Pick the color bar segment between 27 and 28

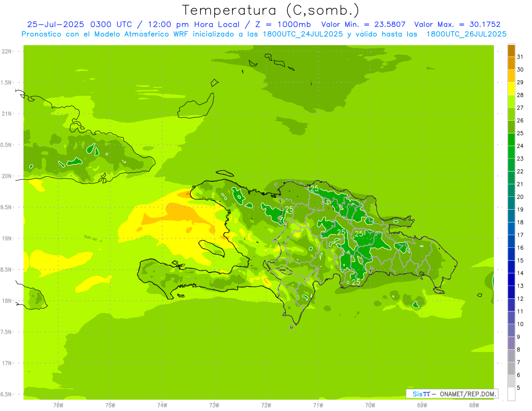(511, 102)
